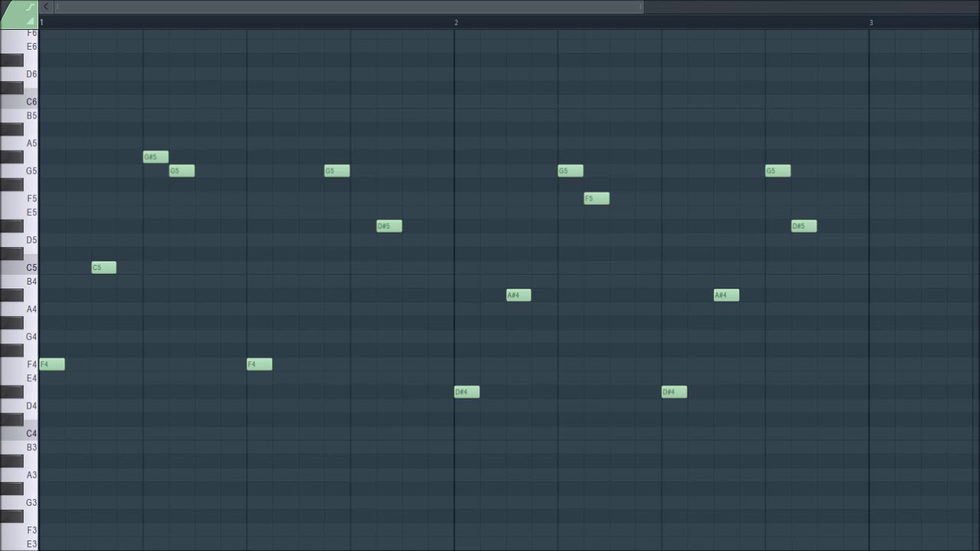The image size is (980, 551).
Task: Select the last G5 note in bar 2
Action: [778, 171]
